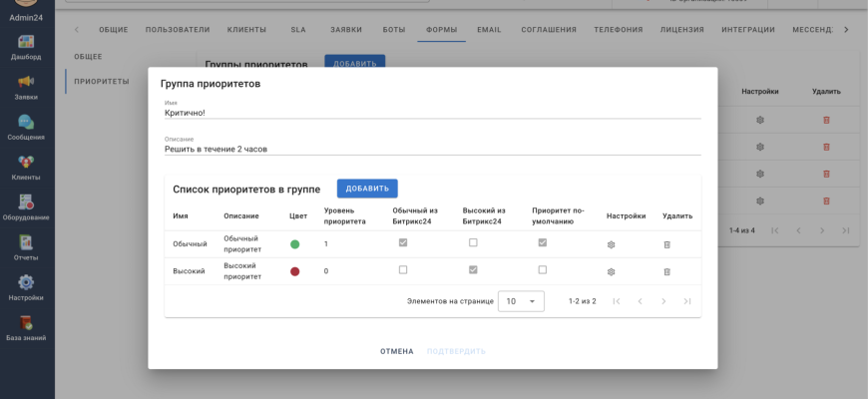Enable Высокий из Битрикс24 for Обычный row

coord(473,242)
